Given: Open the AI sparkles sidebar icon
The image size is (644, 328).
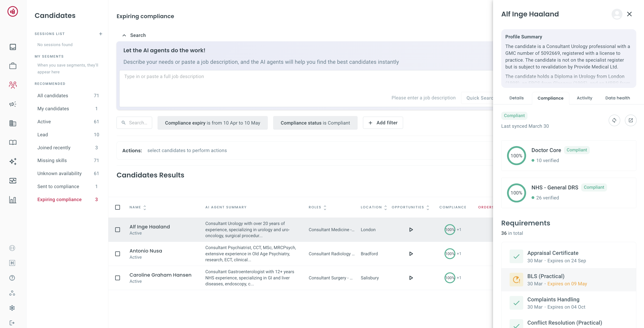Looking at the screenshot, I should point(13,161).
